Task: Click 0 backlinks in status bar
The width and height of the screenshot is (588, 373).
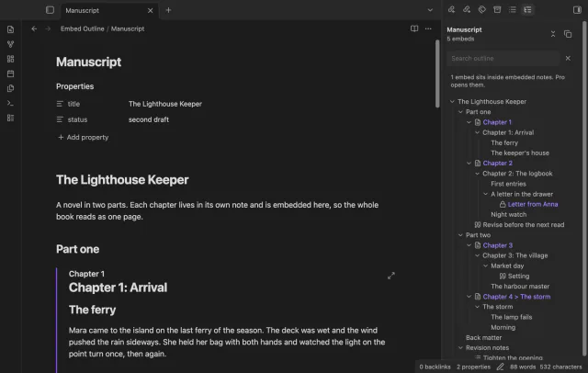Action: coord(435,367)
